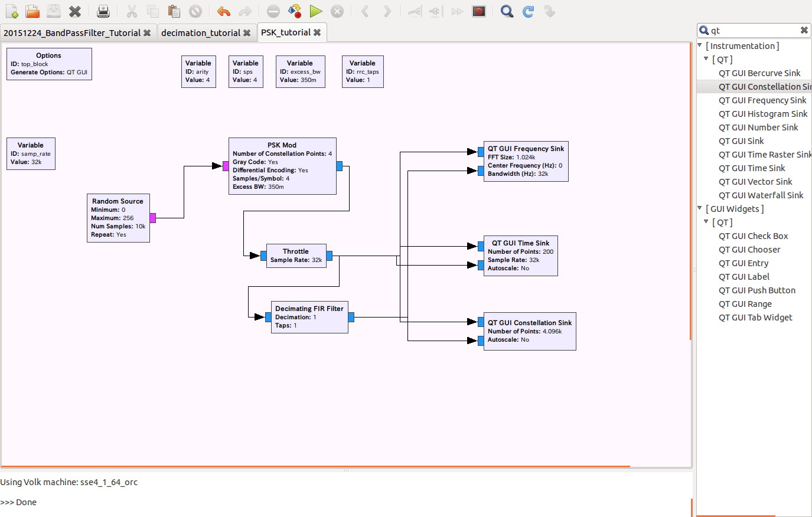Clear the qt search text
This screenshot has width=812, height=517.
coord(804,30)
